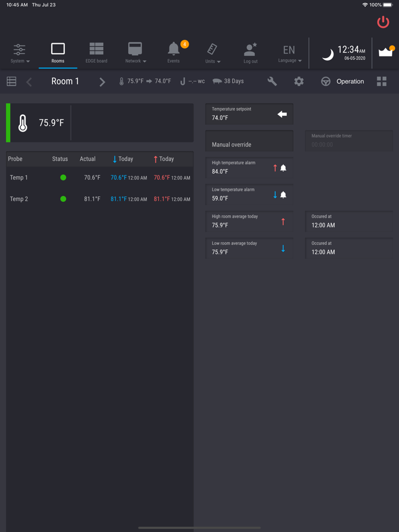Edit the High temperature alarm 84.0°F field
399x532 pixels.
tap(249, 167)
